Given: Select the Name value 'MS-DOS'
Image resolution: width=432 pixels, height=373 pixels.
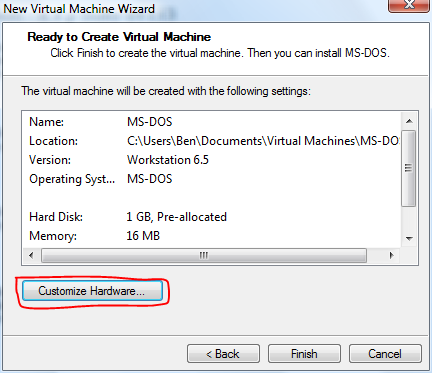Looking at the screenshot, I should pos(150,122).
